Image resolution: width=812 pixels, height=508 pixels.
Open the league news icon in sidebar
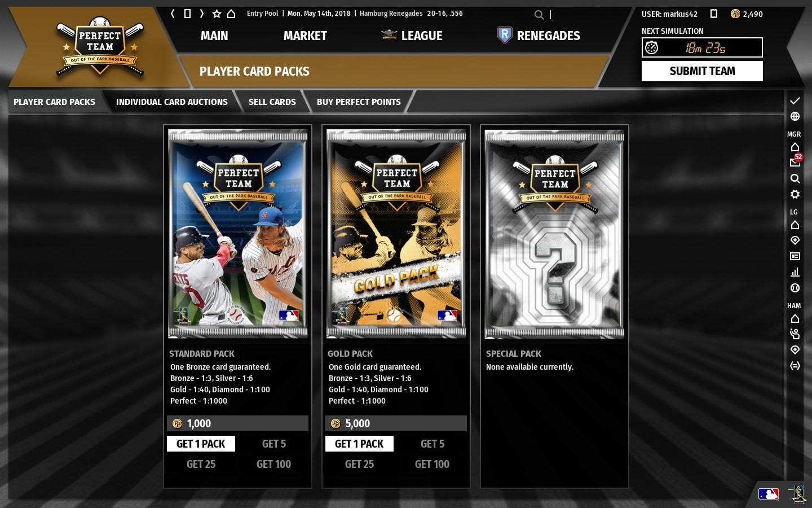(795, 256)
